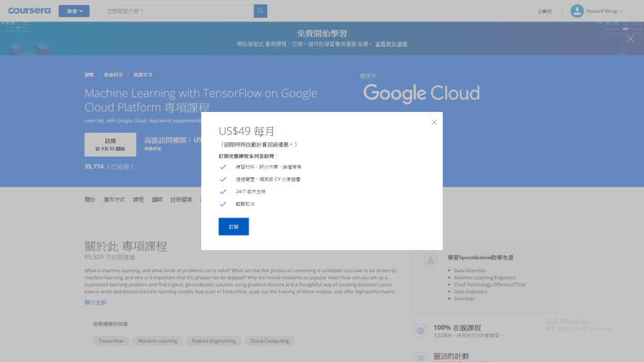Click the Machine Learning Engineers list item
This screenshot has width=644, height=362.
[485, 277]
